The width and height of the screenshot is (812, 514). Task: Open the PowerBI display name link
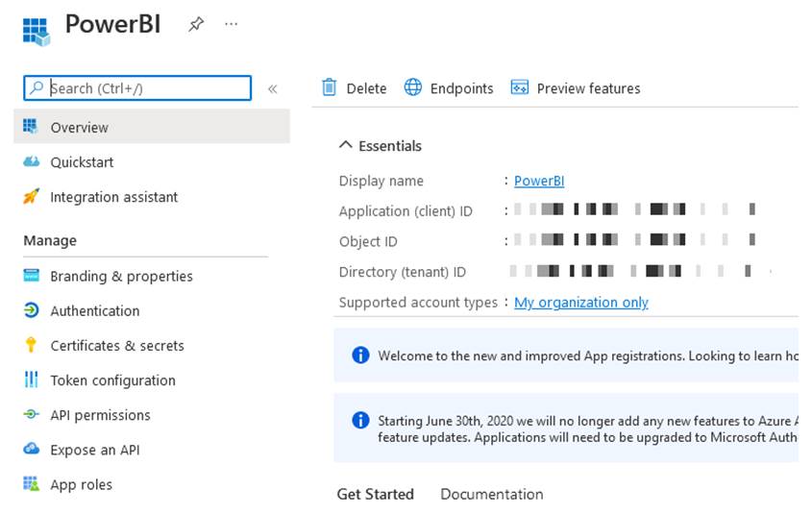(x=539, y=181)
